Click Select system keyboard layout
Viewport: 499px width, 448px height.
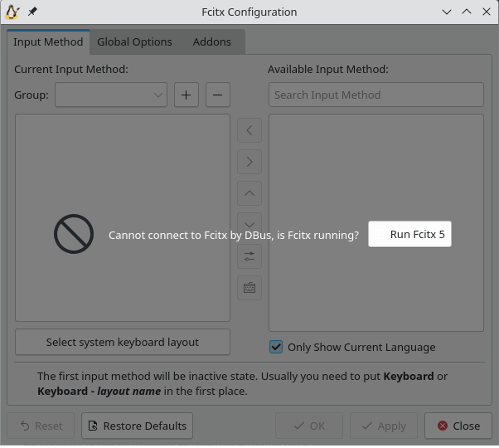click(x=123, y=343)
